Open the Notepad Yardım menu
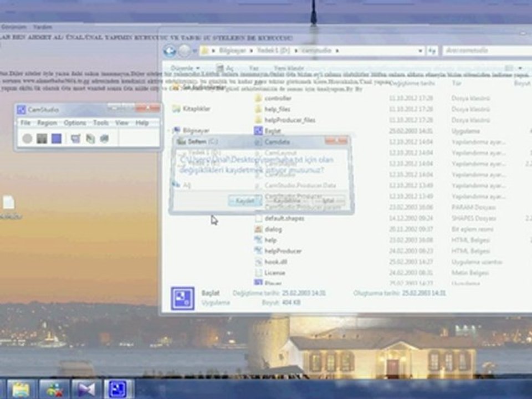 [43, 27]
